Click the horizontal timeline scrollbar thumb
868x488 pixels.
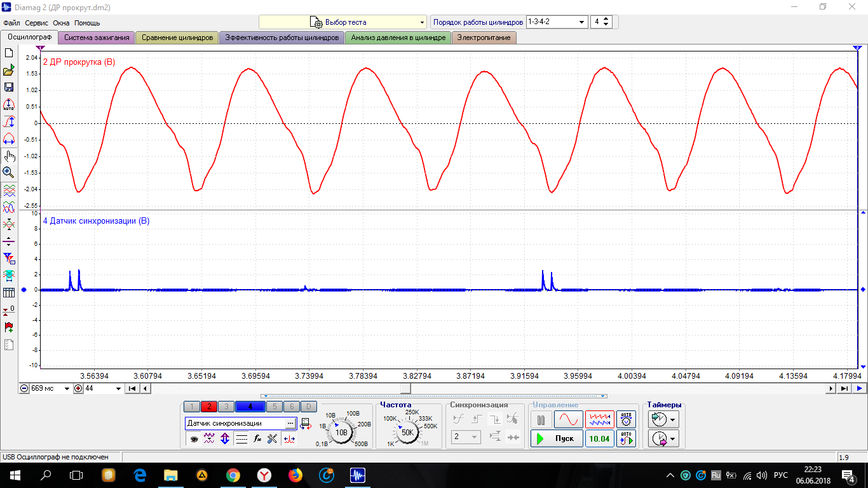click(405, 388)
